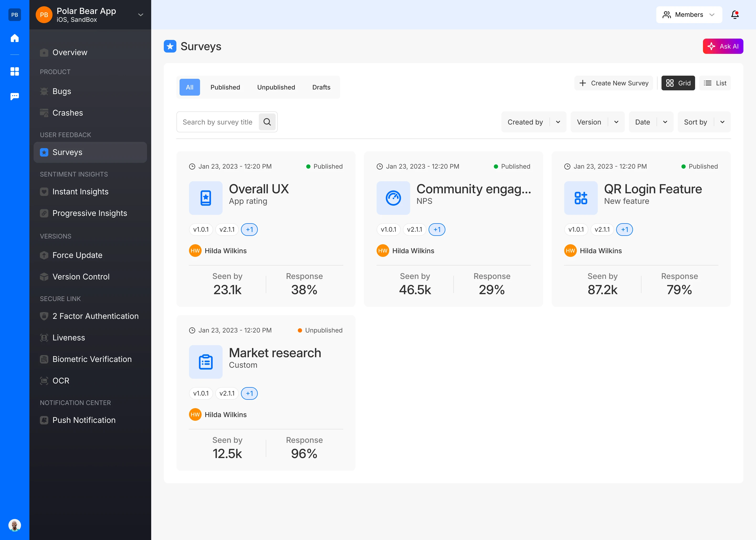This screenshot has width=756, height=540.
Task: Expand the Polar Bear App switcher chevron
Action: 140,15
